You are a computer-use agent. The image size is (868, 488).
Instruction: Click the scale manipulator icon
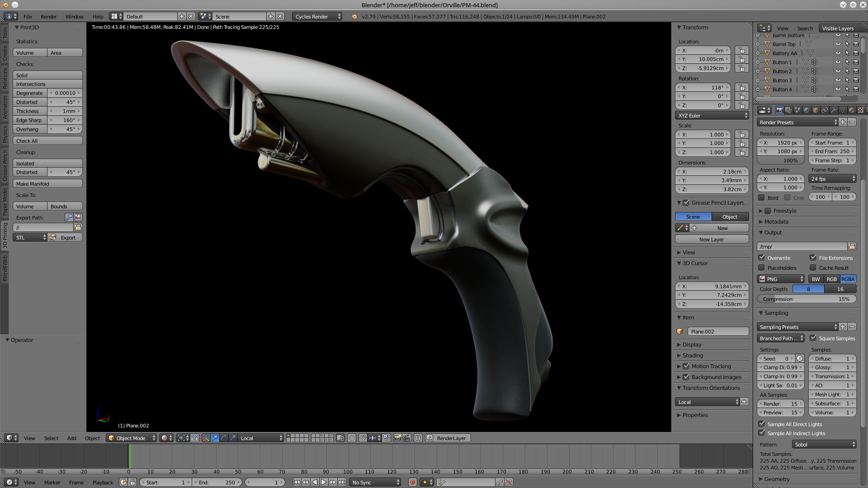pos(233,438)
